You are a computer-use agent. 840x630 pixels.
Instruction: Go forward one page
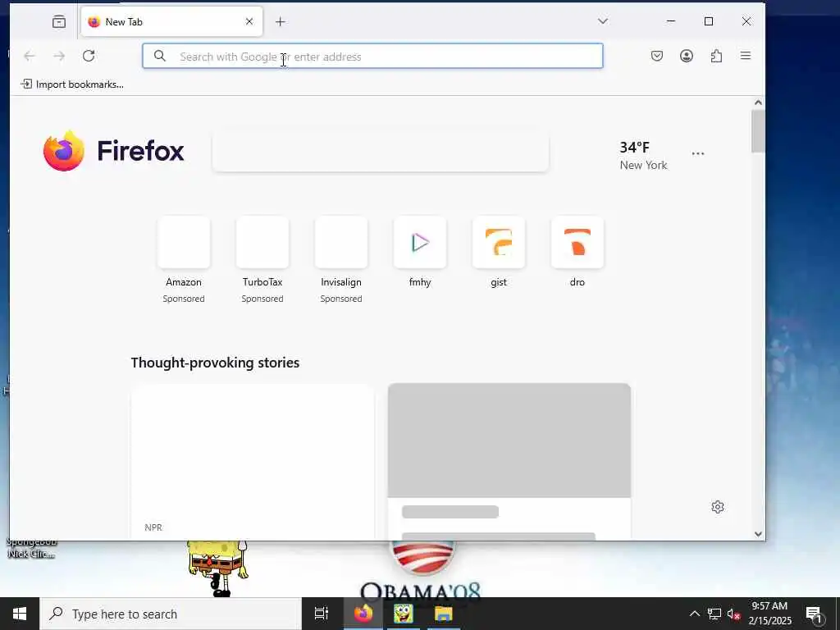(x=59, y=56)
